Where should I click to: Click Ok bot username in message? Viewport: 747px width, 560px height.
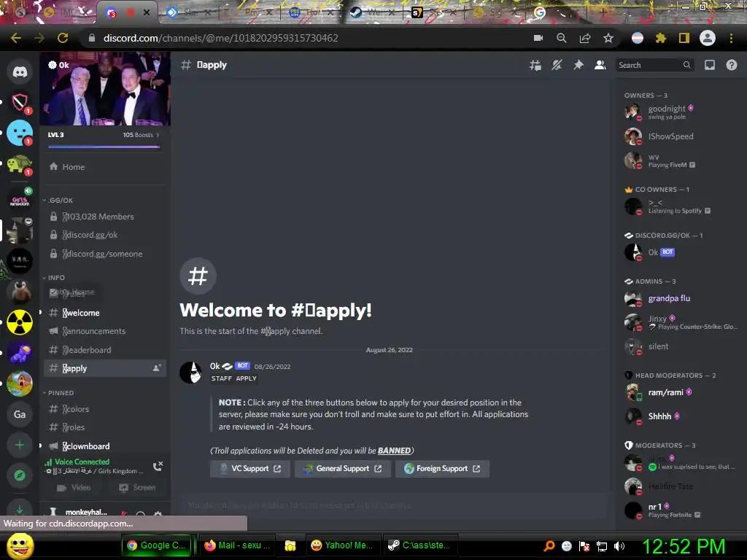point(215,366)
